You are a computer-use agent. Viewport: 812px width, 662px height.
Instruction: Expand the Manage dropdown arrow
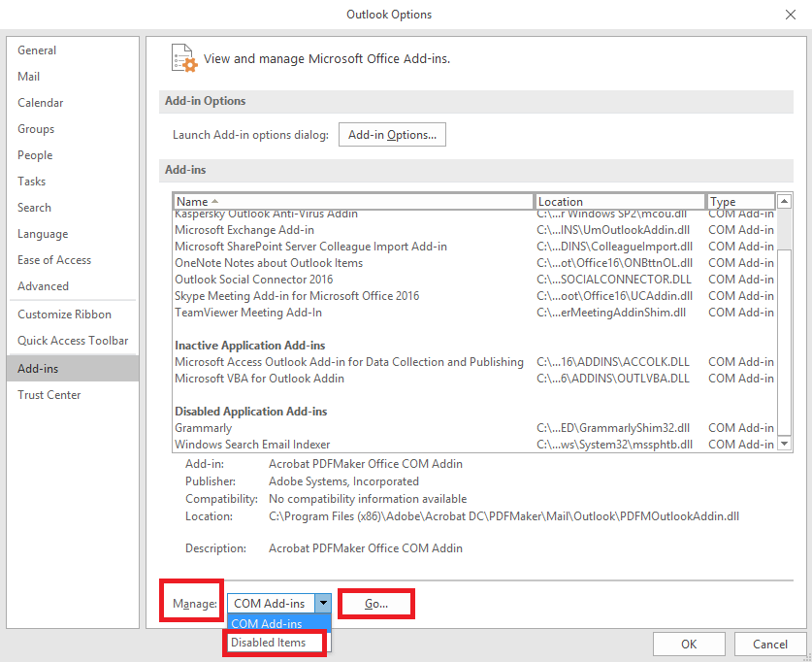(323, 604)
